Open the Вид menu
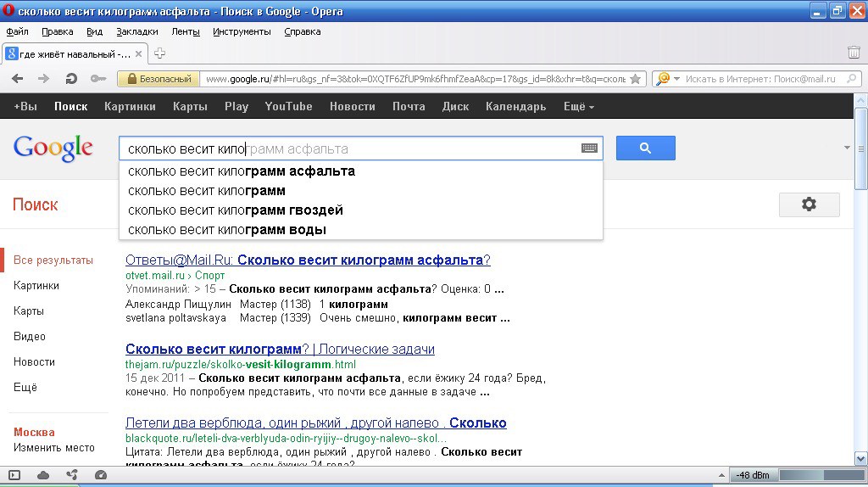Viewport: 868px width, 487px height. [x=94, y=31]
